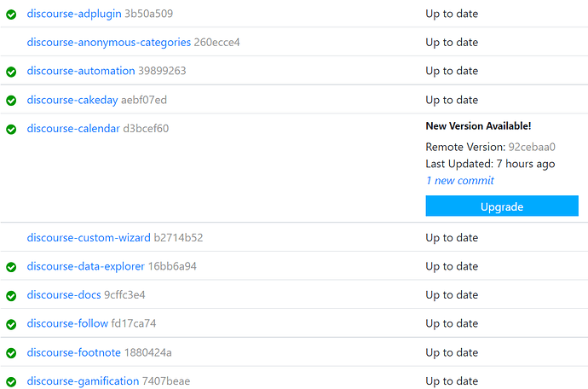This screenshot has height=389, width=588.
Task: Click 'Up to date' status for discourse-follow
Action: pyautogui.click(x=452, y=323)
